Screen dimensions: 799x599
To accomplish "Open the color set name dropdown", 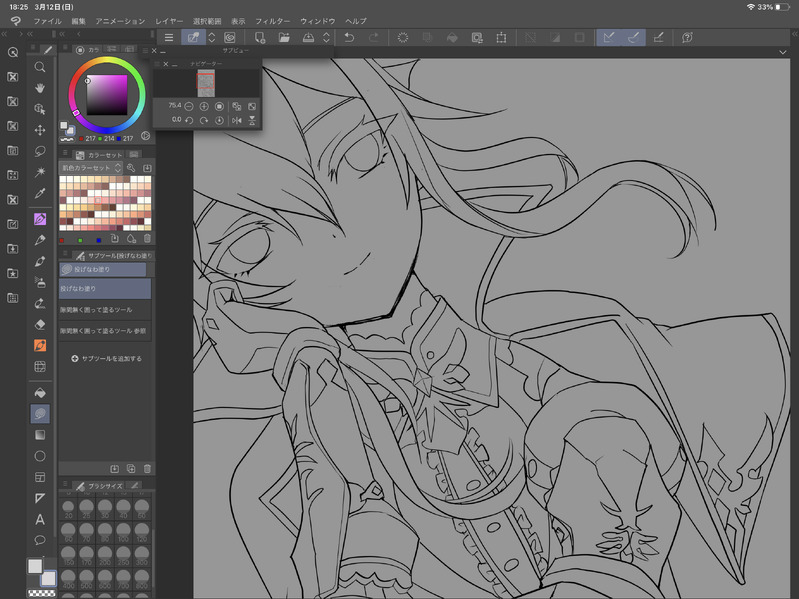I will (90, 168).
